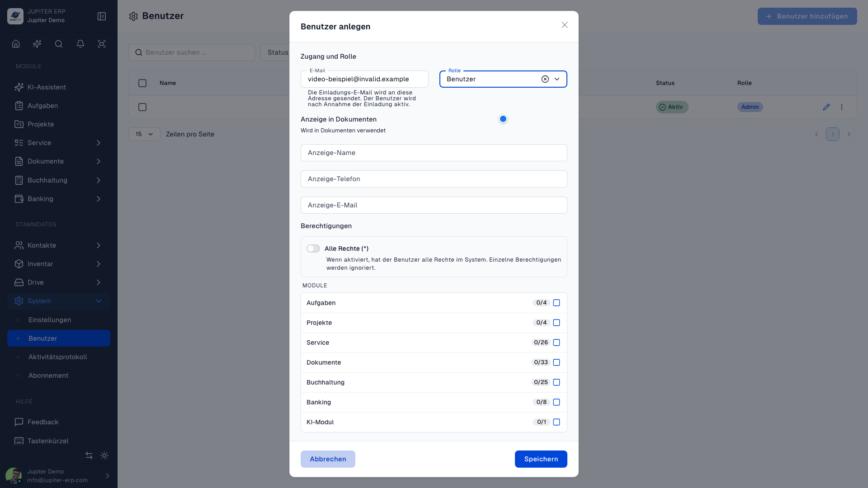This screenshot has width=868, height=488.
Task: Open Aktivitätsprotokoll under System
Action: 59,357
